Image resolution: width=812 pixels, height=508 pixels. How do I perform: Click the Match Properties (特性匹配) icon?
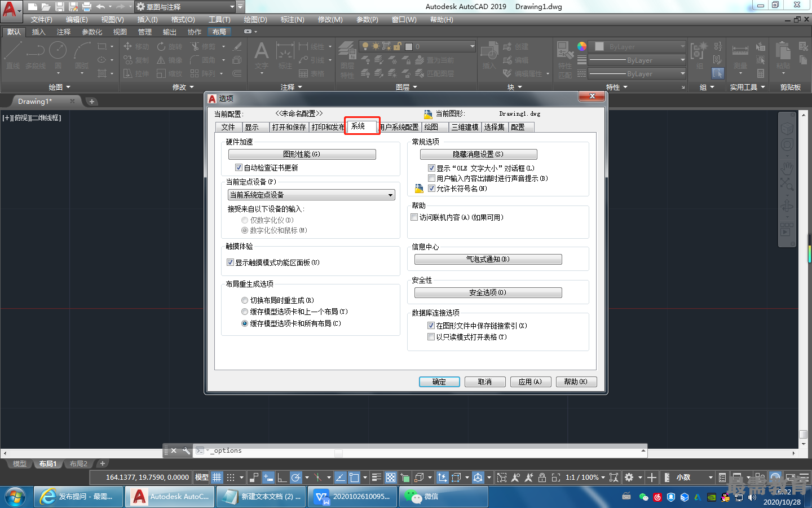click(x=565, y=59)
